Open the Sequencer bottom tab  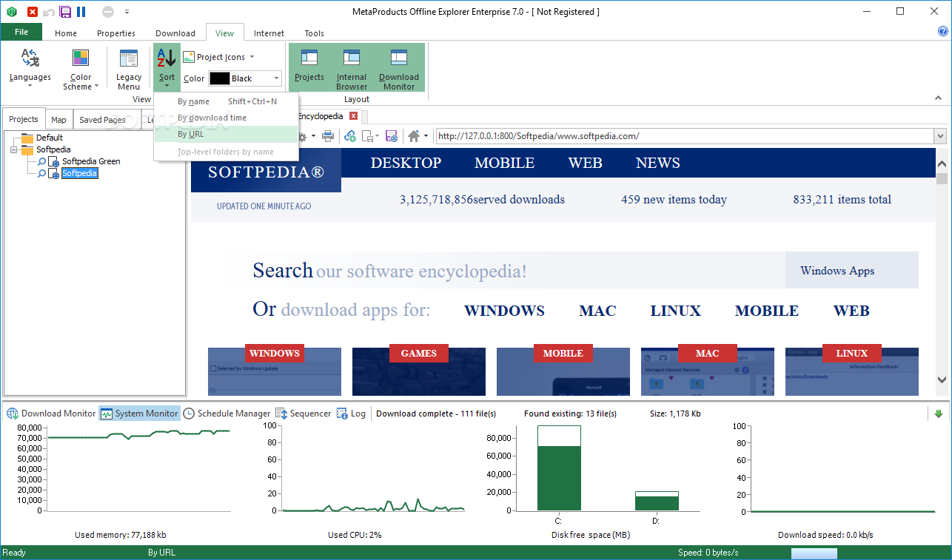(x=304, y=414)
